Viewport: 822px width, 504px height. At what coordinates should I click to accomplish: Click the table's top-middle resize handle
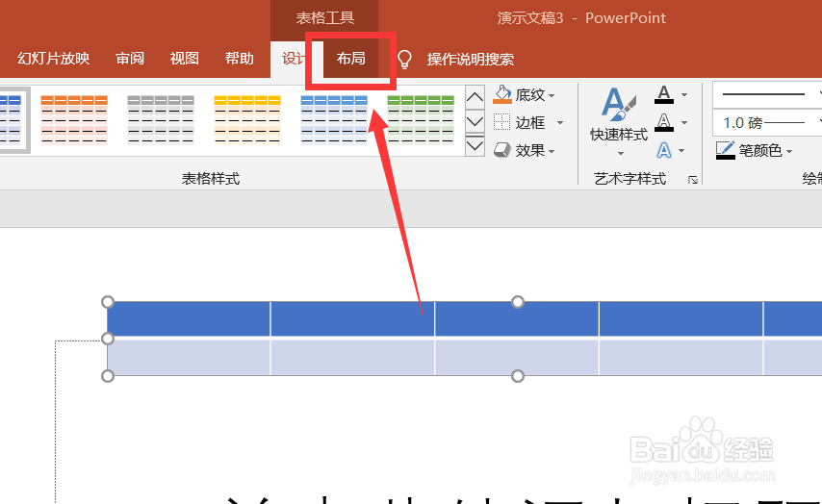[x=518, y=302]
